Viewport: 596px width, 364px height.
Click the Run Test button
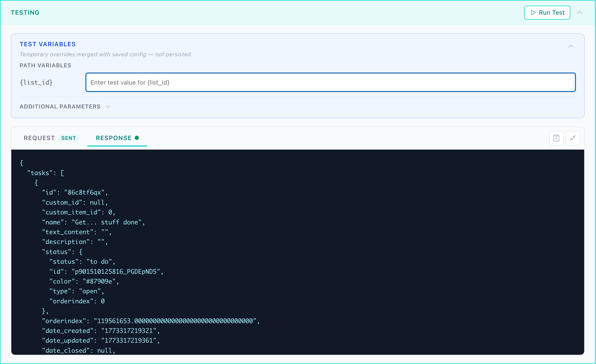[x=547, y=13]
